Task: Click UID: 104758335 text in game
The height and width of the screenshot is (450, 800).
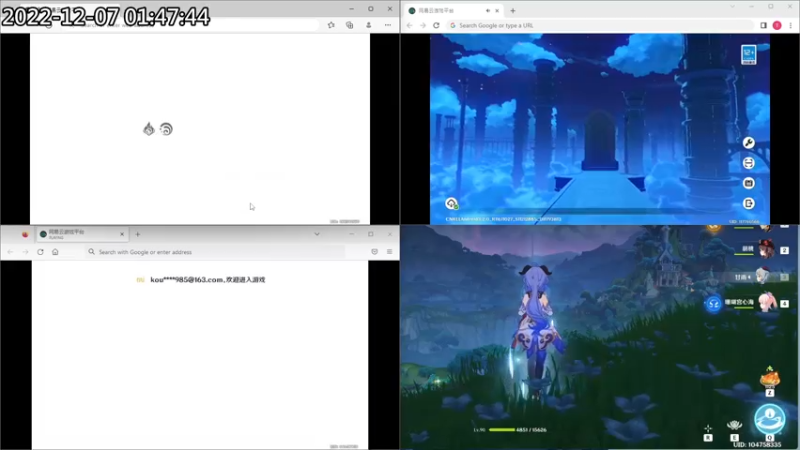Action: point(757,445)
